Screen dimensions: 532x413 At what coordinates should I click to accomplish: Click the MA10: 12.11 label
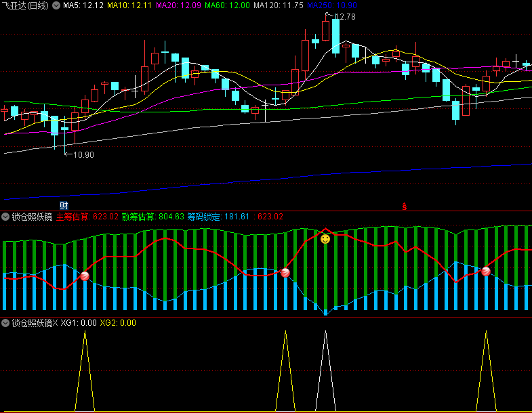click(129, 5)
